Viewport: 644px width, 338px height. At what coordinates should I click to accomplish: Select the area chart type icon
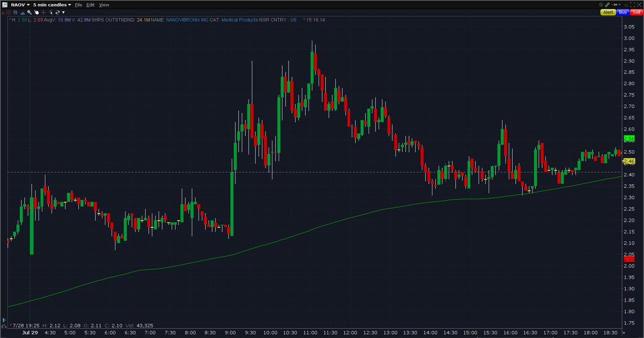click(x=23, y=12)
